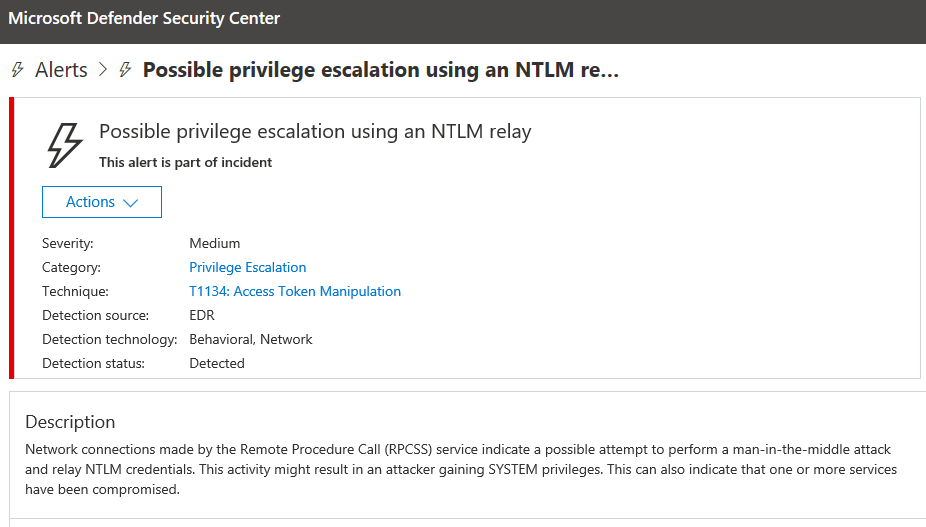926x527 pixels.
Task: Click the lightning icon beside Alerts breadcrumb
Action: [17, 70]
